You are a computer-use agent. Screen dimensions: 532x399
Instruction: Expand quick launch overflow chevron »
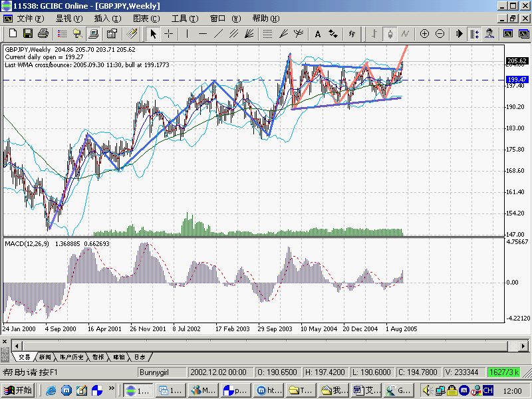[111, 388]
